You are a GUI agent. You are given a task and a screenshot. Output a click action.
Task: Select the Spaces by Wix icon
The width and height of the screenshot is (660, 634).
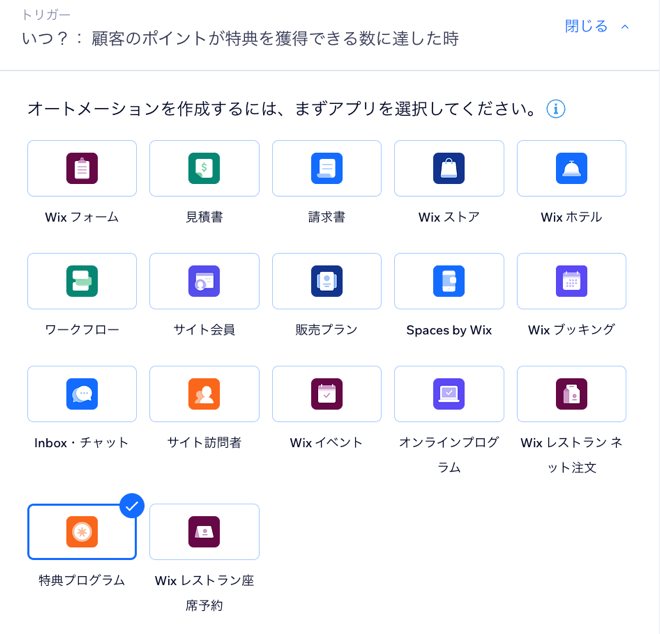(x=449, y=281)
